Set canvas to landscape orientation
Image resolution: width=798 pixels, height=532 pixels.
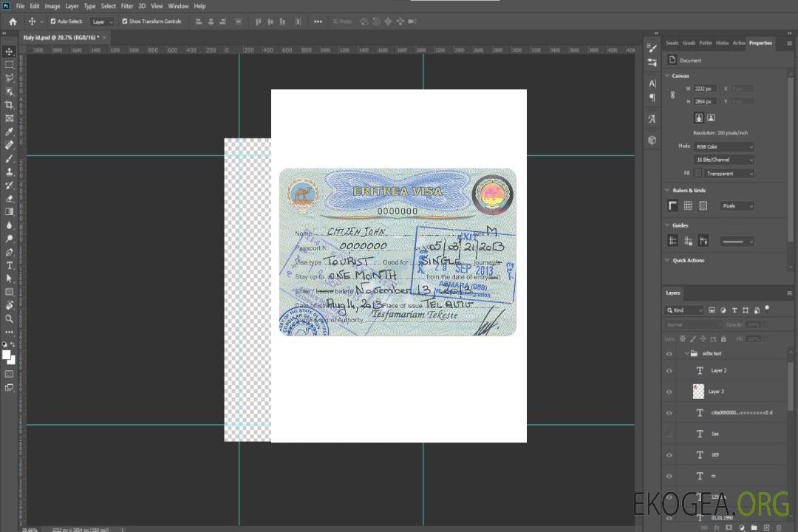point(711,118)
